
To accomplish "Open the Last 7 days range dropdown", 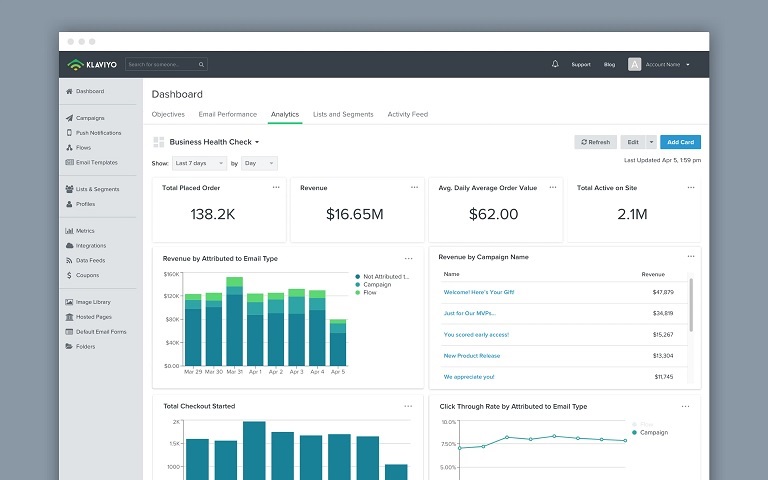I will click(199, 162).
